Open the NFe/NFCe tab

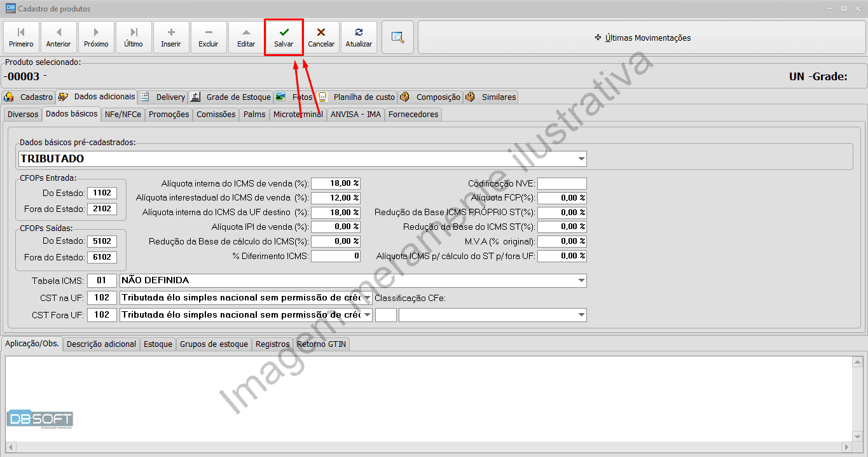(122, 114)
